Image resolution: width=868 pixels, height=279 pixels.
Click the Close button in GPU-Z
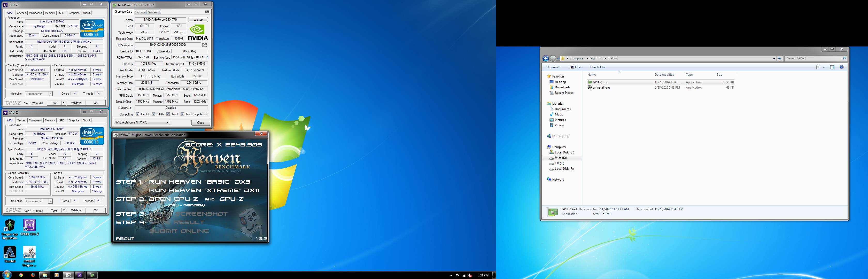click(200, 123)
